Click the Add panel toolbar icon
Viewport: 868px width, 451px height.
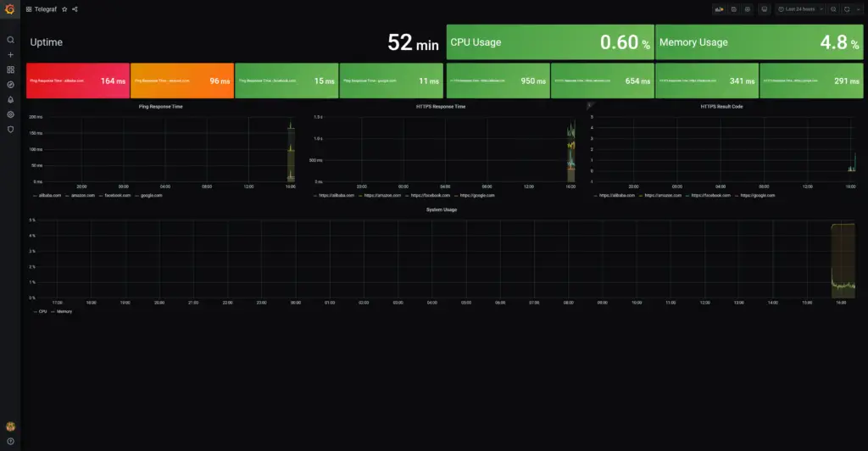pos(720,9)
